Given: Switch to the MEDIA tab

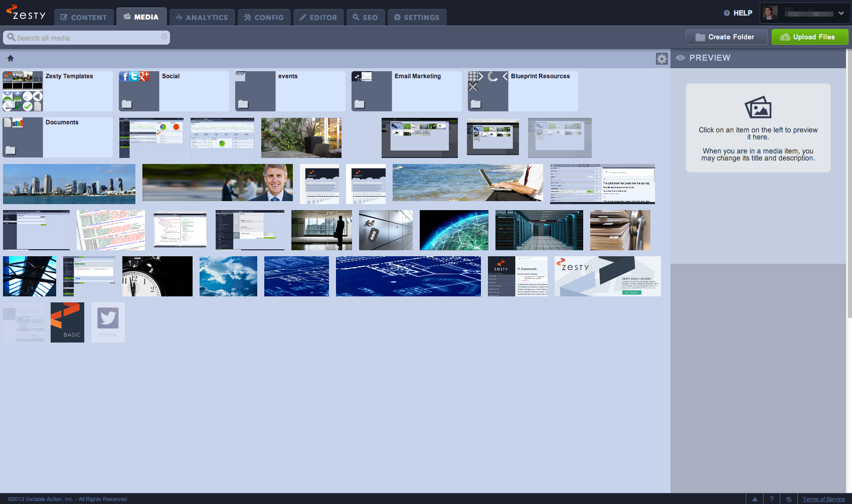Looking at the screenshot, I should (x=141, y=17).
